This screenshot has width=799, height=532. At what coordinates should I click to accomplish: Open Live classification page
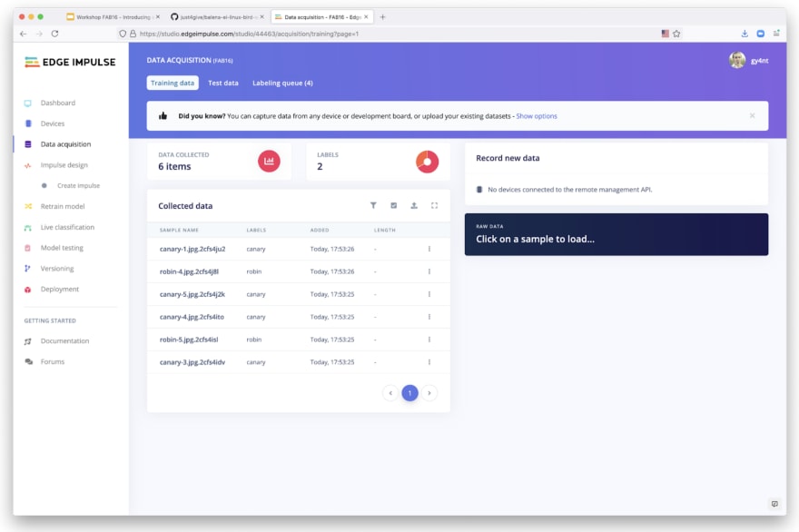point(67,227)
